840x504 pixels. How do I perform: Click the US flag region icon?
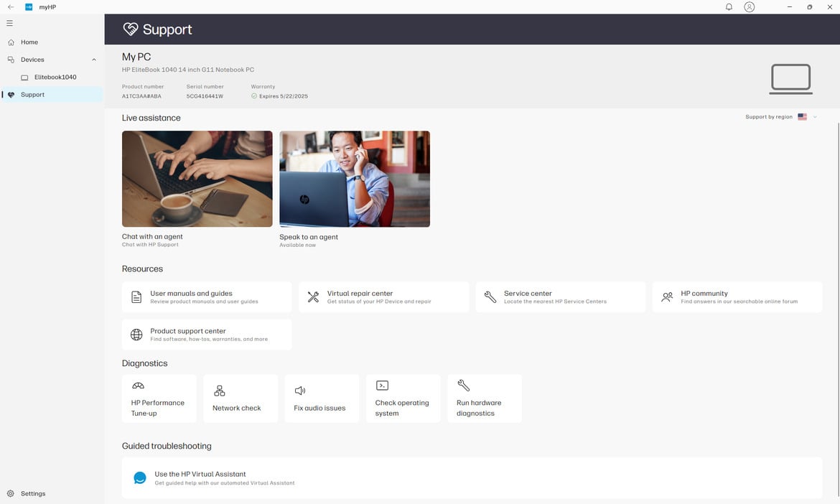(802, 117)
